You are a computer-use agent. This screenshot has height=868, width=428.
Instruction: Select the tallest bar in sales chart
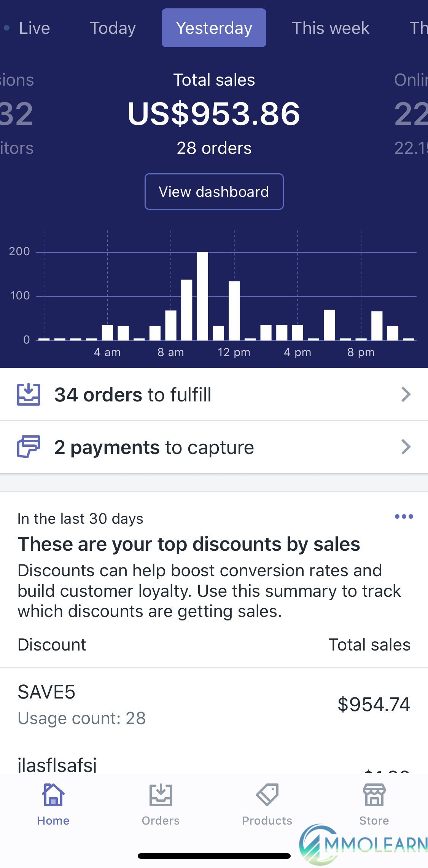(202, 296)
